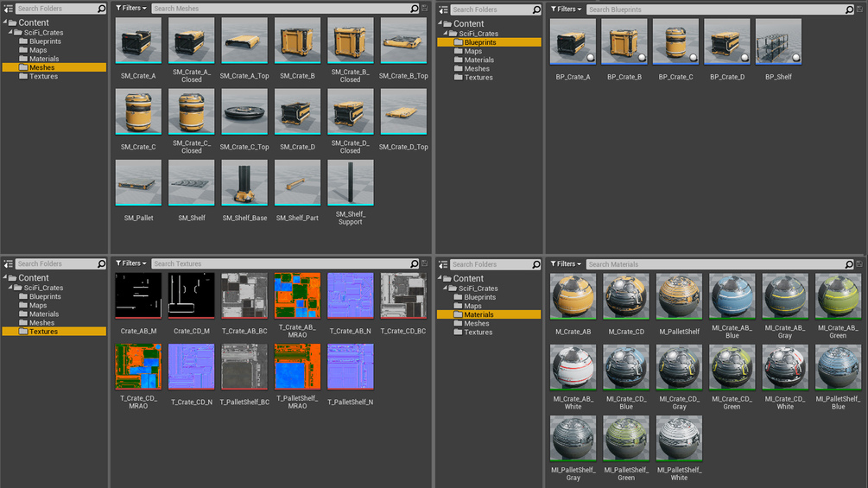Open Filters dropdown in Textures browser

pos(131,263)
